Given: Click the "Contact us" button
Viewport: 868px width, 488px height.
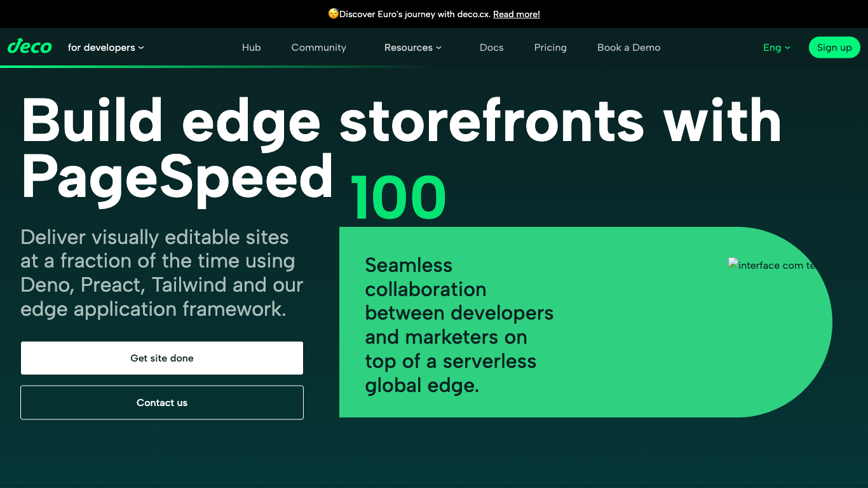Looking at the screenshot, I should pos(162,403).
